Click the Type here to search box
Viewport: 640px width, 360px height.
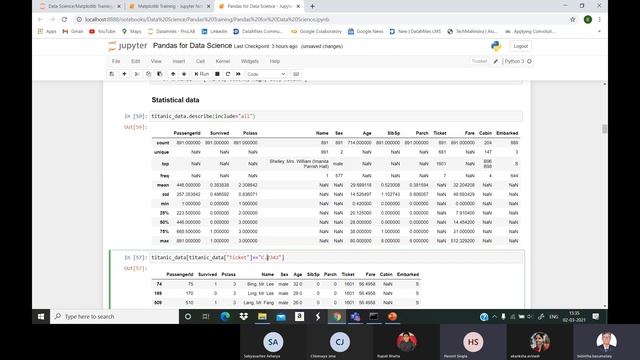(x=115, y=316)
